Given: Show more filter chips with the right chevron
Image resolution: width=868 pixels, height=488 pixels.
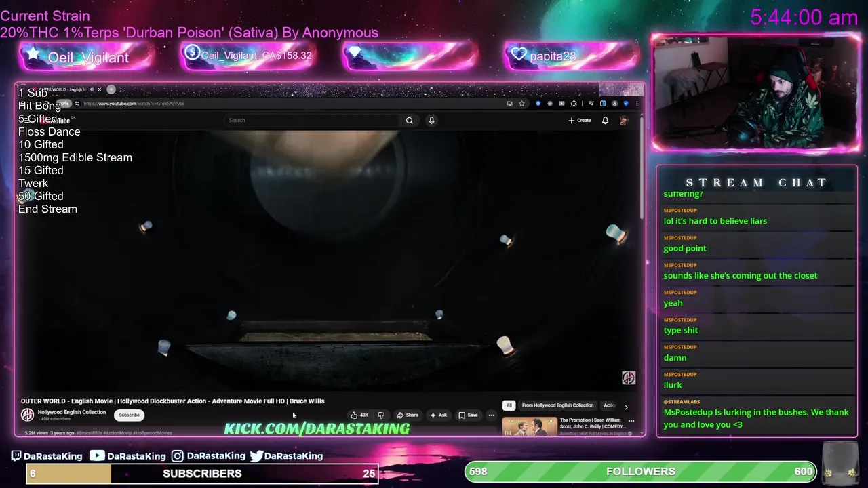Looking at the screenshot, I should tap(626, 407).
